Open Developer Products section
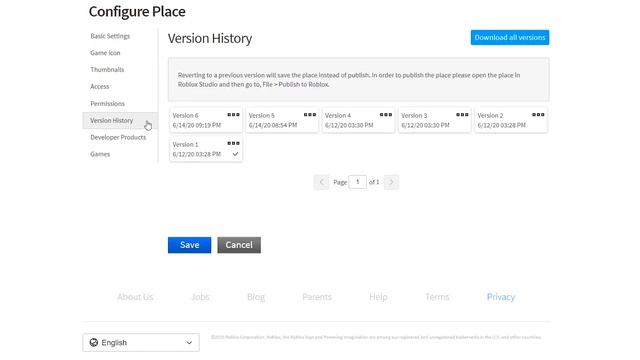640x360 pixels. pyautogui.click(x=118, y=137)
